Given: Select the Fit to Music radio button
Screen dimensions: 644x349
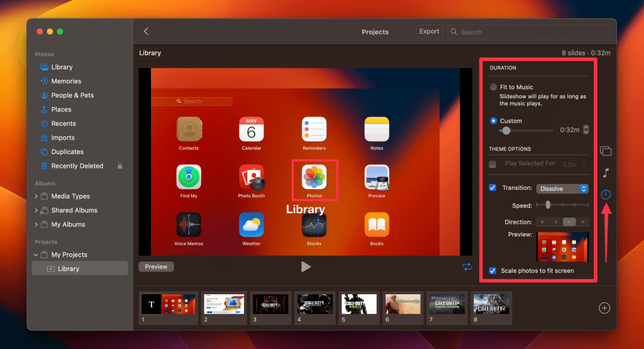Looking at the screenshot, I should click(x=493, y=87).
